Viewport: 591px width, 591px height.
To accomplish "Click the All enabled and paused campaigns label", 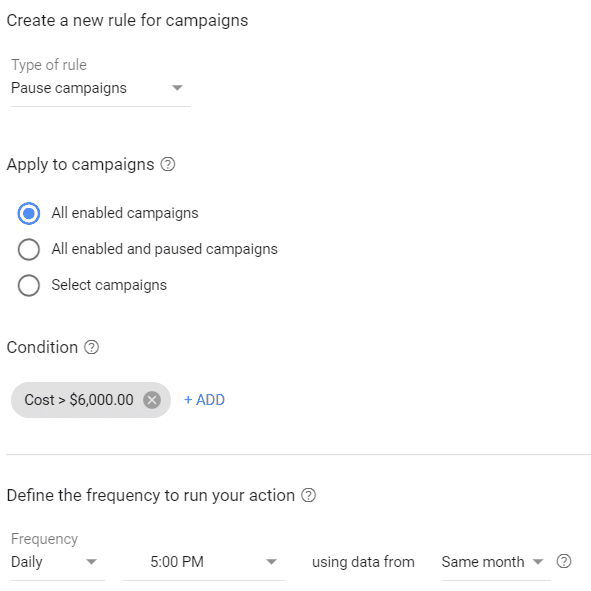I will coord(164,249).
